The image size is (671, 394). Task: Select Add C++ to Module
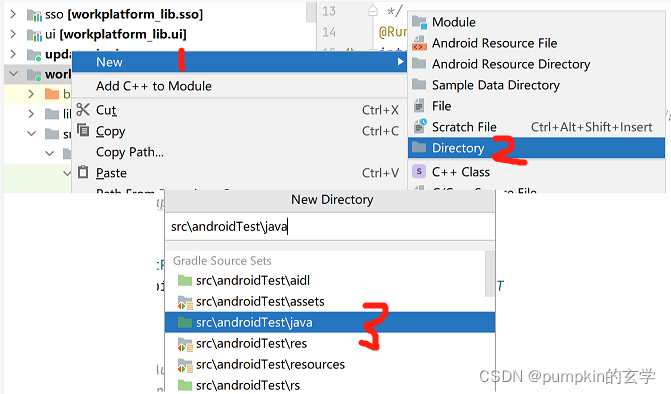click(x=239, y=86)
